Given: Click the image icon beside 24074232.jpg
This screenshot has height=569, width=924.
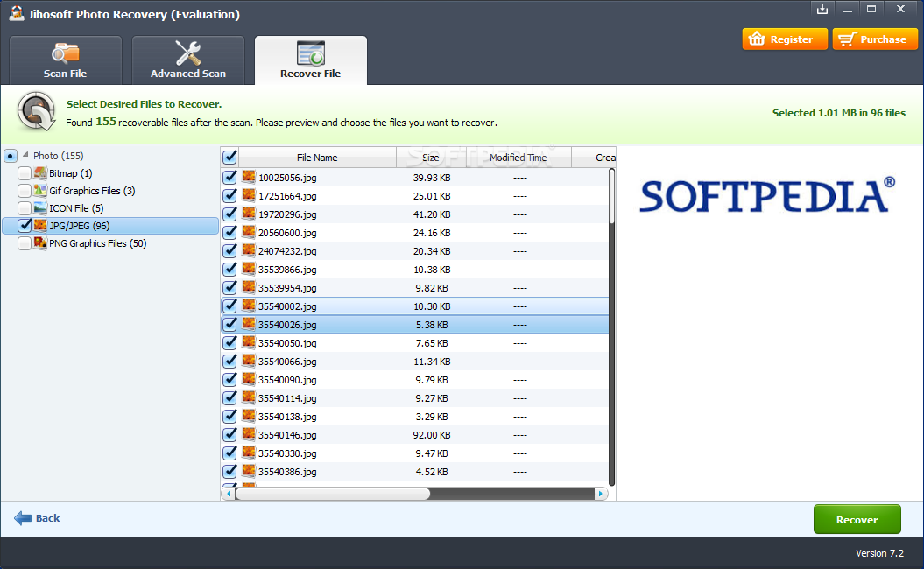Looking at the screenshot, I should 249,250.
